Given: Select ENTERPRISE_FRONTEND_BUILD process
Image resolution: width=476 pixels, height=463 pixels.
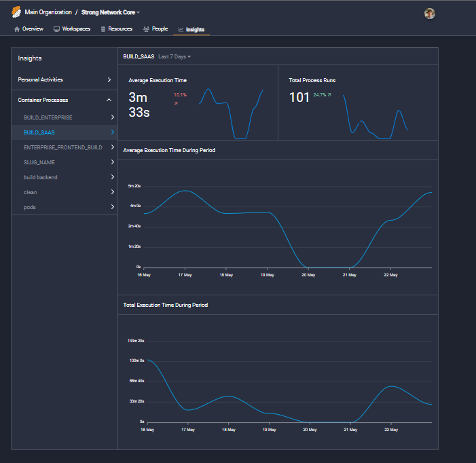Looking at the screenshot, I should (62, 147).
